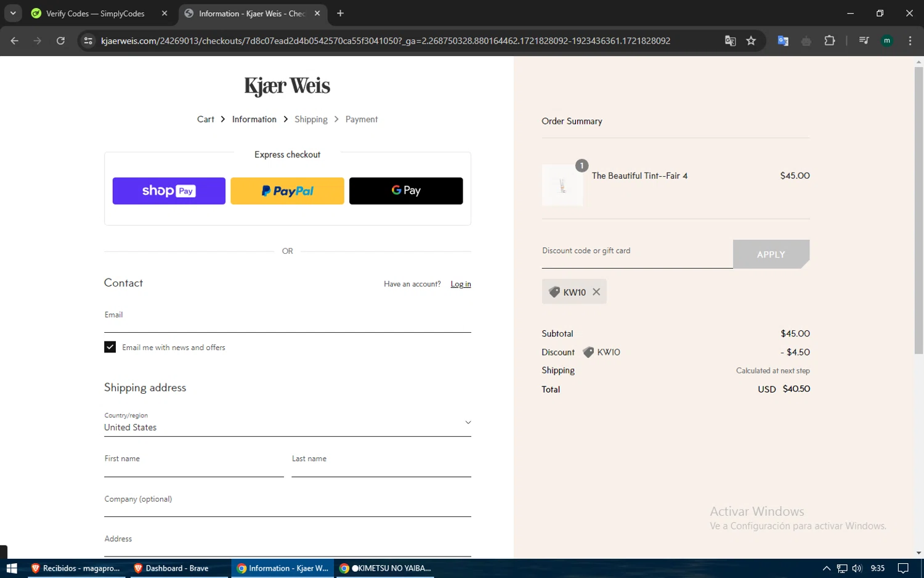Open a new browser tab

click(x=340, y=13)
